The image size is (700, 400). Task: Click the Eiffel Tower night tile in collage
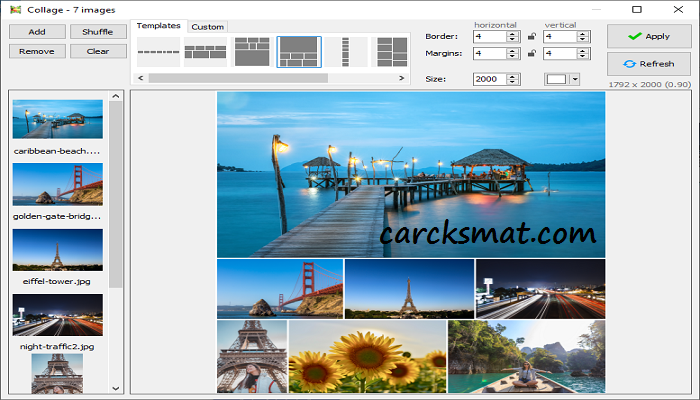409,289
